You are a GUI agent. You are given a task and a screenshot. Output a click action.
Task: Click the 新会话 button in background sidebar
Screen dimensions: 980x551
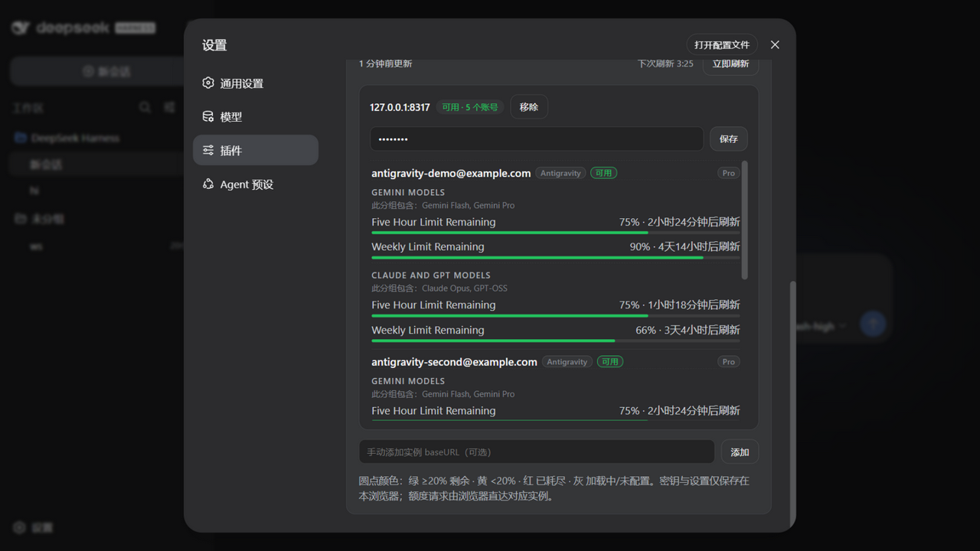pyautogui.click(x=106, y=71)
